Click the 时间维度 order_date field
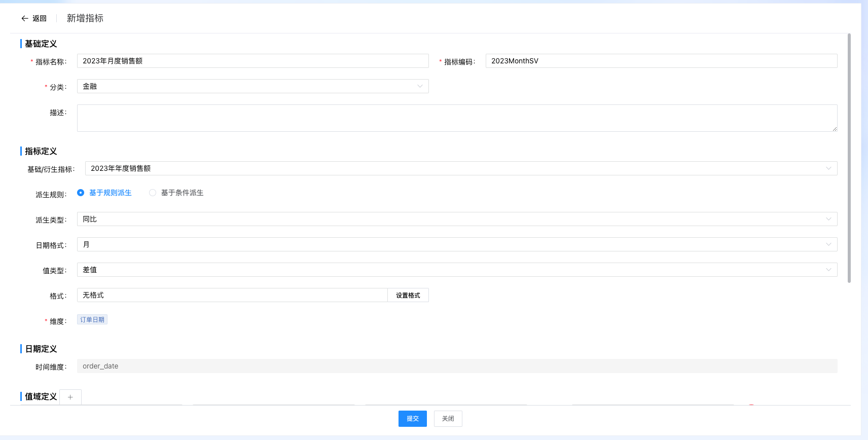The width and height of the screenshot is (868, 440). click(457, 366)
